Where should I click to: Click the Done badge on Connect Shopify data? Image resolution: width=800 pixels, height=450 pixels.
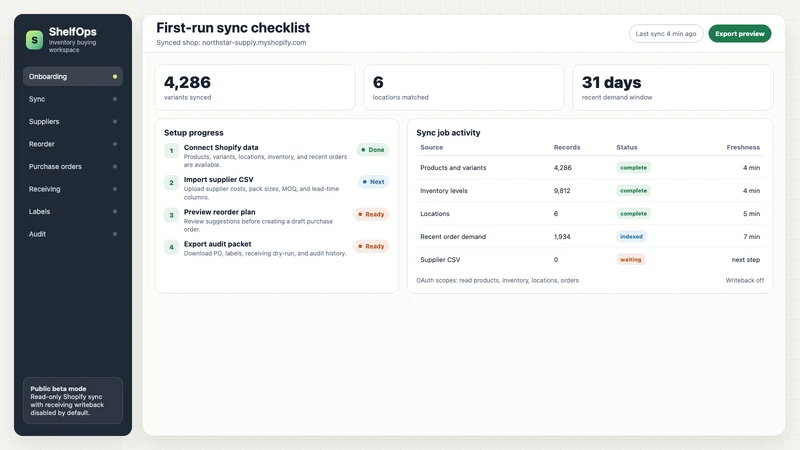point(372,150)
